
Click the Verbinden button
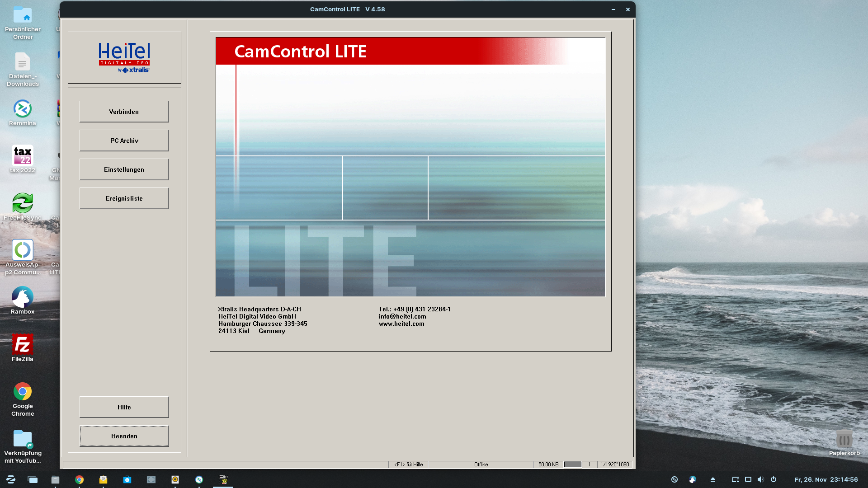[x=124, y=112]
